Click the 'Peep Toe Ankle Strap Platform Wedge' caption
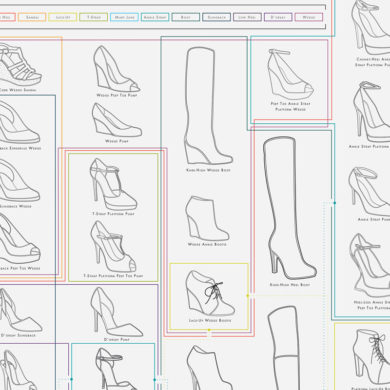This screenshot has height=390, width=390. (x=290, y=106)
